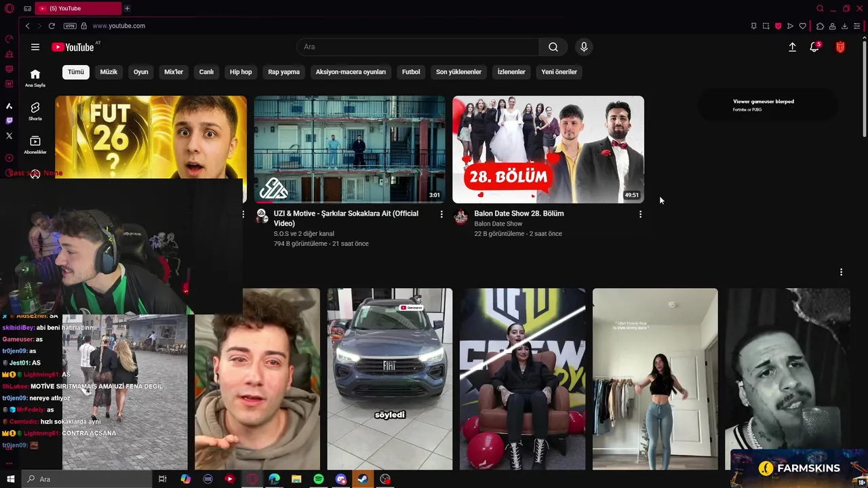The width and height of the screenshot is (868, 488).
Task: Add page to bookmarks heart
Action: pos(802,26)
